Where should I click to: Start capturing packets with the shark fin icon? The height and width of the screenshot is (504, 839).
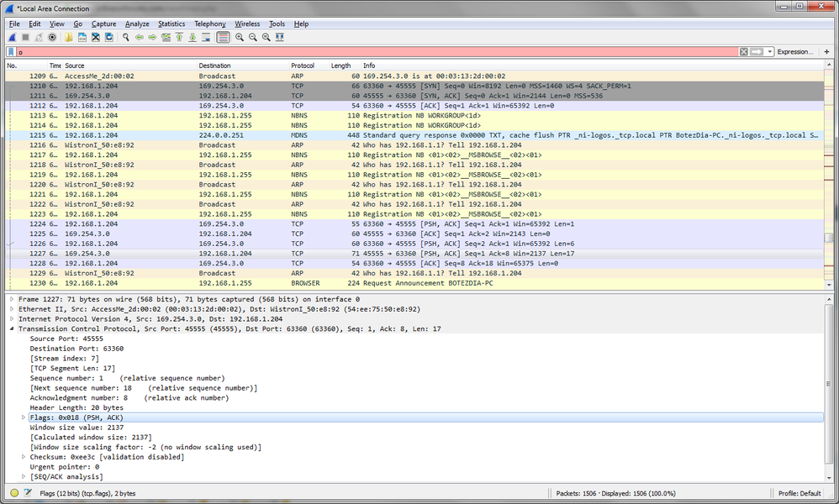13,38
